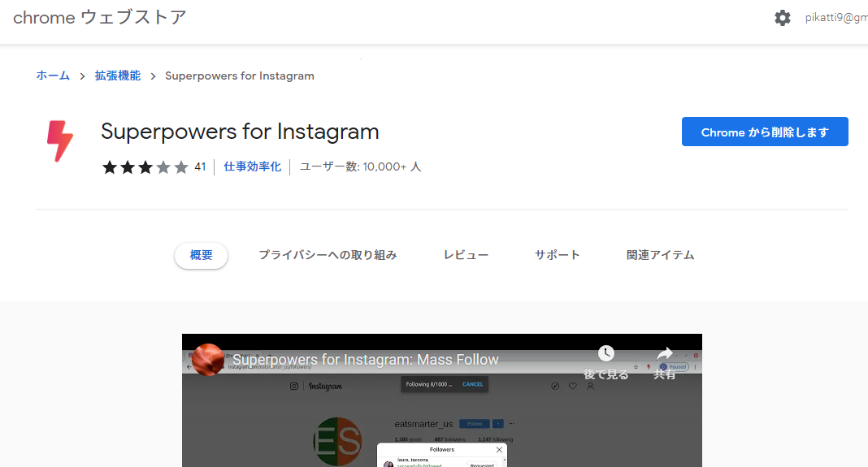The image size is (868, 467).
Task: Click the 共有 share arrow icon
Action: click(664, 353)
